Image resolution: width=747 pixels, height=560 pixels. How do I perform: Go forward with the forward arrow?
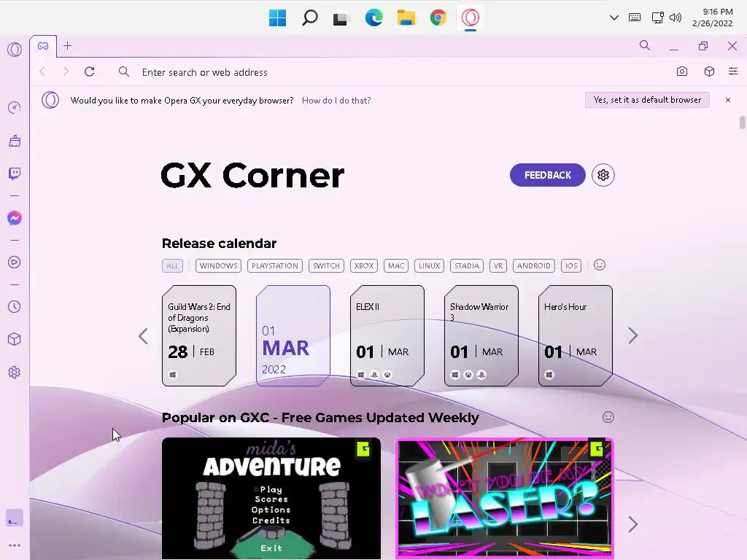tap(66, 72)
